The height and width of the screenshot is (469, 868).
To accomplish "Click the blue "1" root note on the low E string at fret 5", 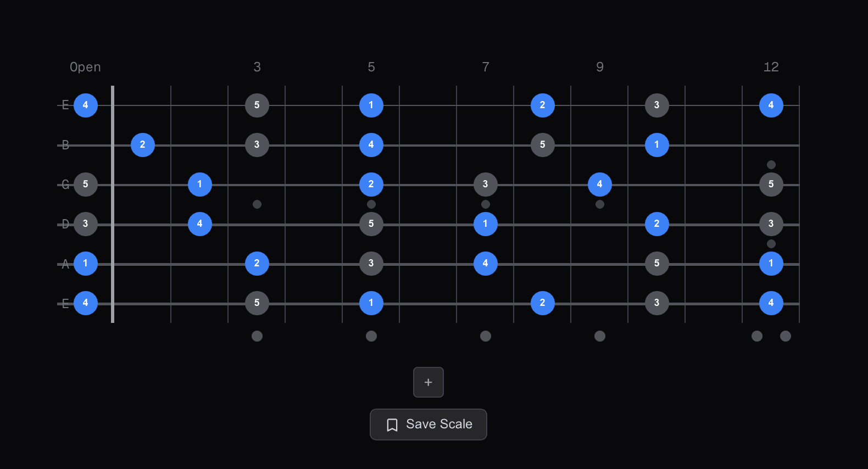I will 371,303.
